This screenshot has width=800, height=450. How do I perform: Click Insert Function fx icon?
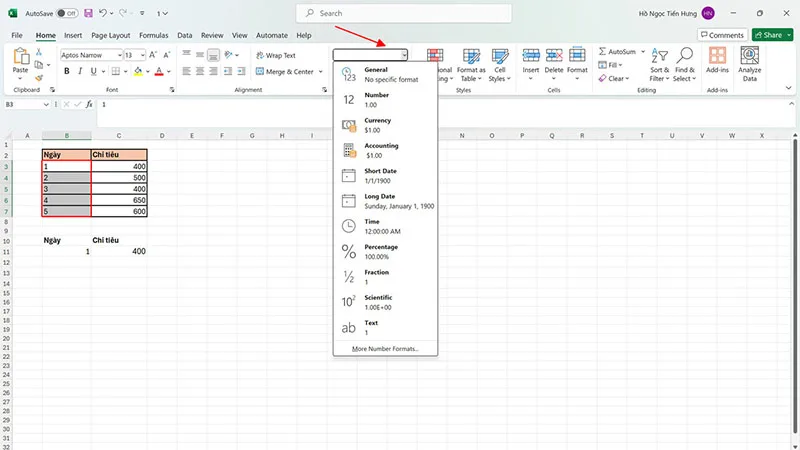tap(89, 104)
